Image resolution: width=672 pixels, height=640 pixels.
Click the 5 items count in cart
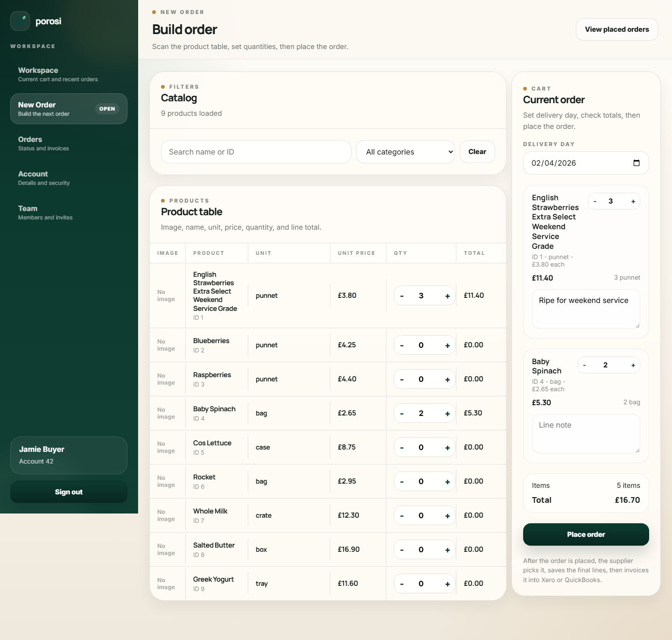tap(629, 485)
